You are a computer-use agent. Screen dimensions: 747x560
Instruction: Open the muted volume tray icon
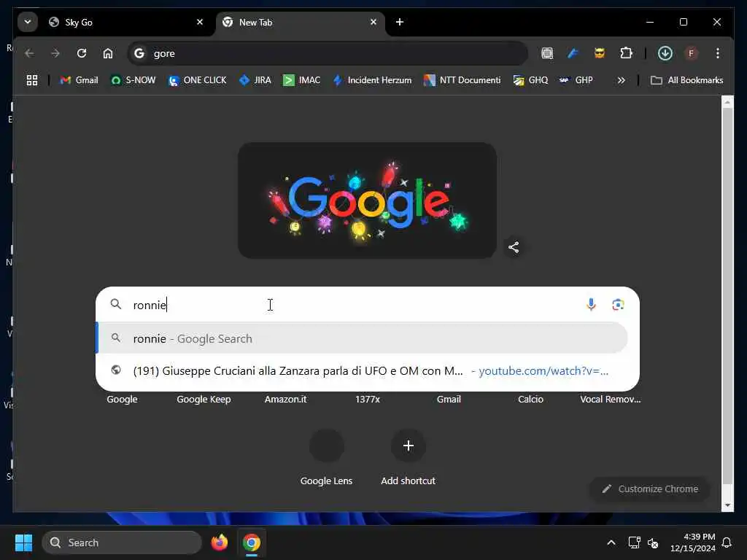[x=653, y=542]
